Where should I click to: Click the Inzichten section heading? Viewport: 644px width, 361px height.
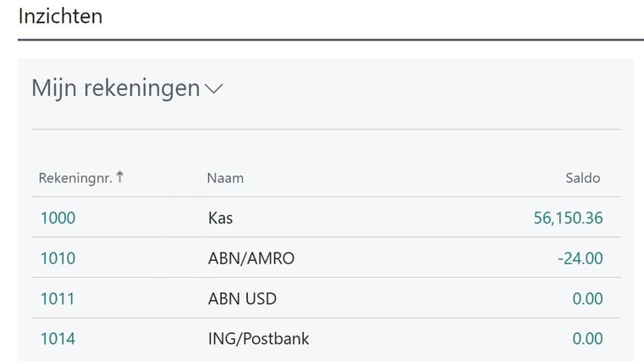click(60, 16)
